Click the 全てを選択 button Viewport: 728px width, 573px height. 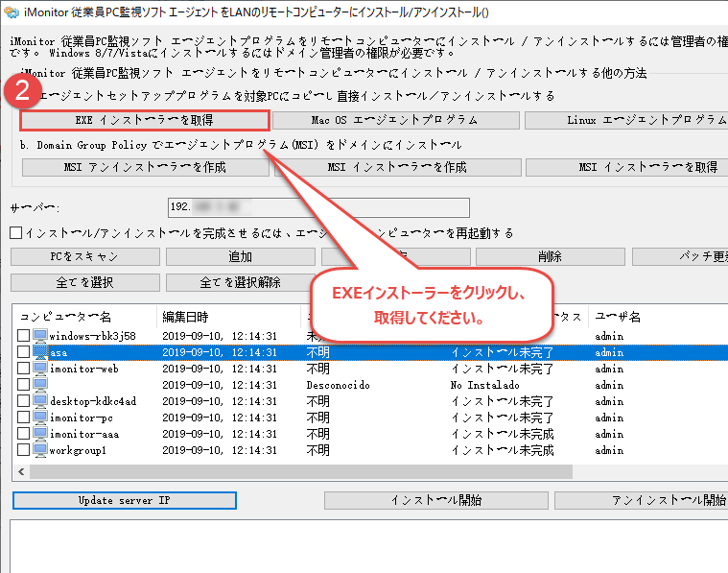(x=85, y=282)
